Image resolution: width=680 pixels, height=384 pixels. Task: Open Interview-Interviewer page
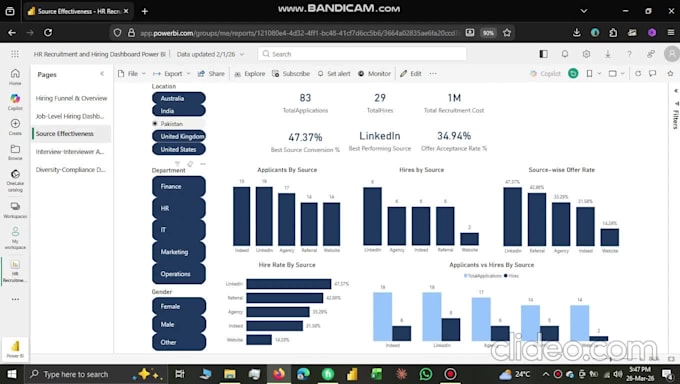pos(72,151)
